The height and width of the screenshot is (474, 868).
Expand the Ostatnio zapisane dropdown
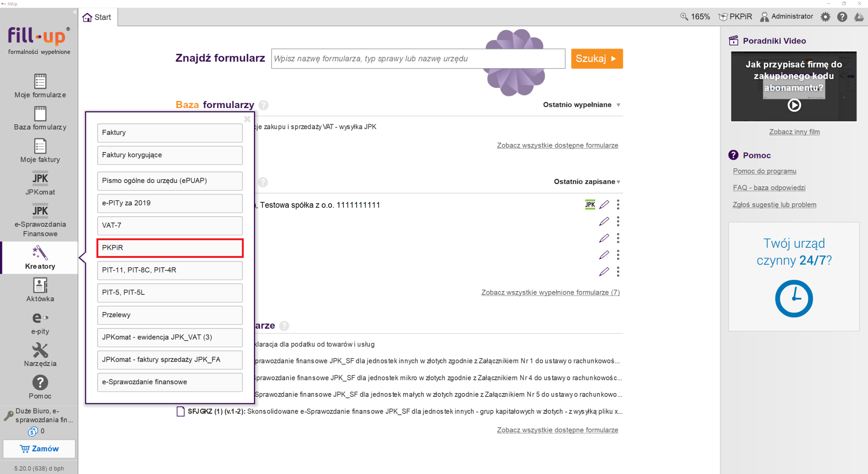(x=587, y=181)
